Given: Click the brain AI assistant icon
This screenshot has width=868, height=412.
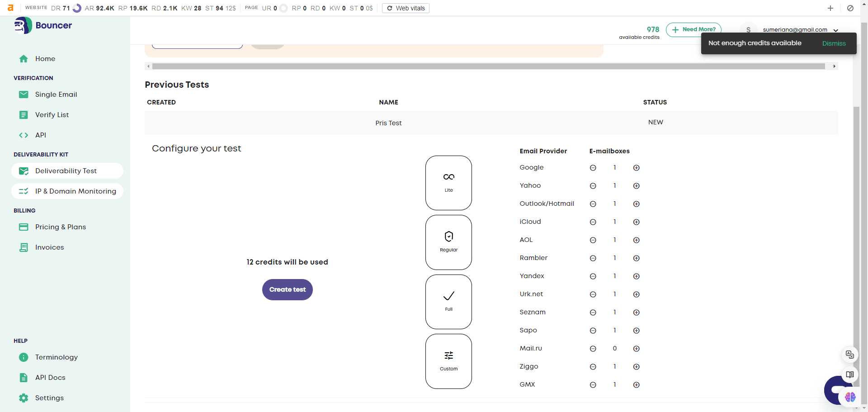Looking at the screenshot, I should (850, 397).
